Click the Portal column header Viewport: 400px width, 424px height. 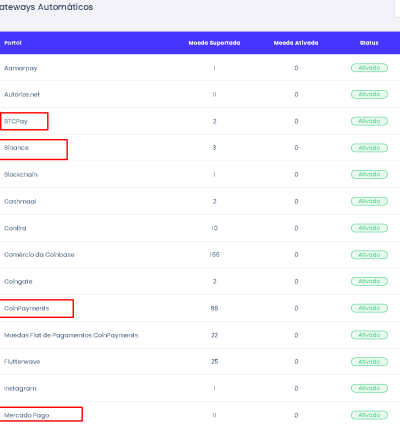click(x=13, y=43)
